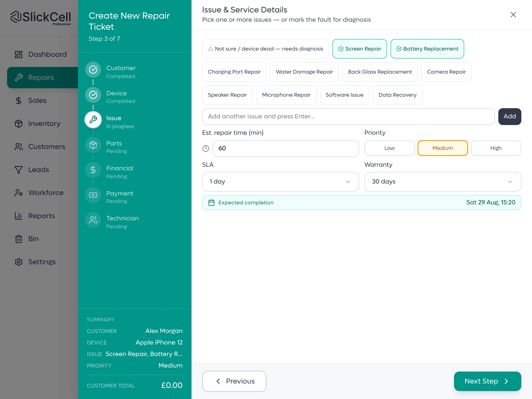Click the Expected completion date Sat 29 Aug
This screenshot has height=399, width=532.
491,203
